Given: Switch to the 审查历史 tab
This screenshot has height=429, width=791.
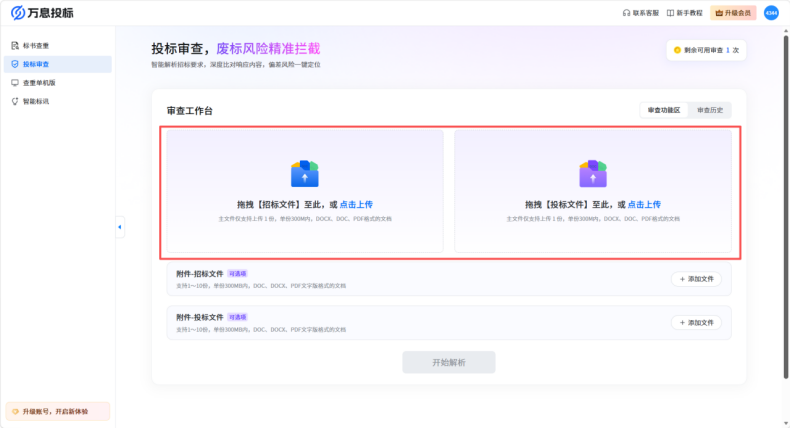Looking at the screenshot, I should [710, 110].
